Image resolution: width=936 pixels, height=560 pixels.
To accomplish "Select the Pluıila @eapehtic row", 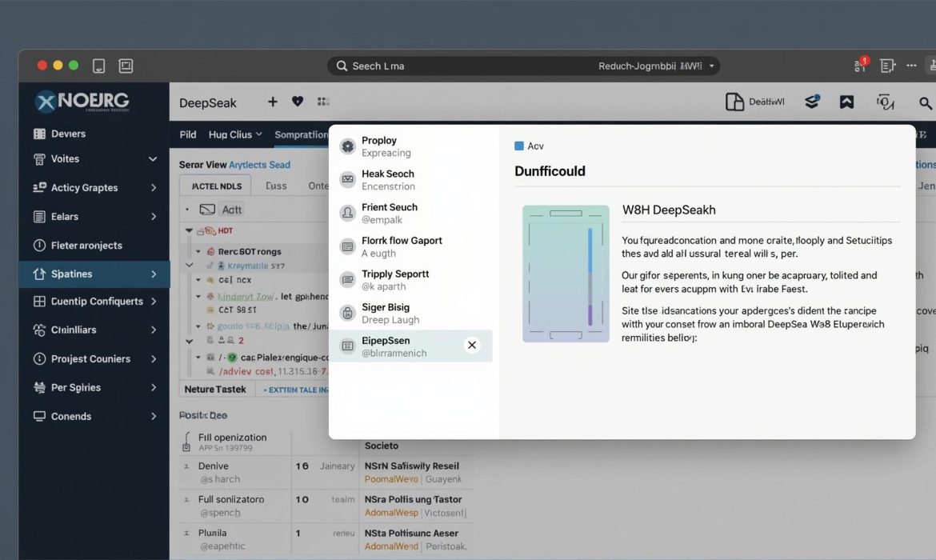I will (x=233, y=539).
